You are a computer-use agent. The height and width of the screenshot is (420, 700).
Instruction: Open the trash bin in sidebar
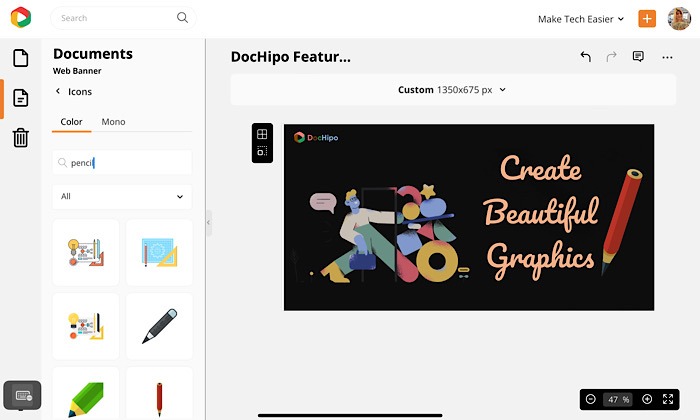[20, 138]
